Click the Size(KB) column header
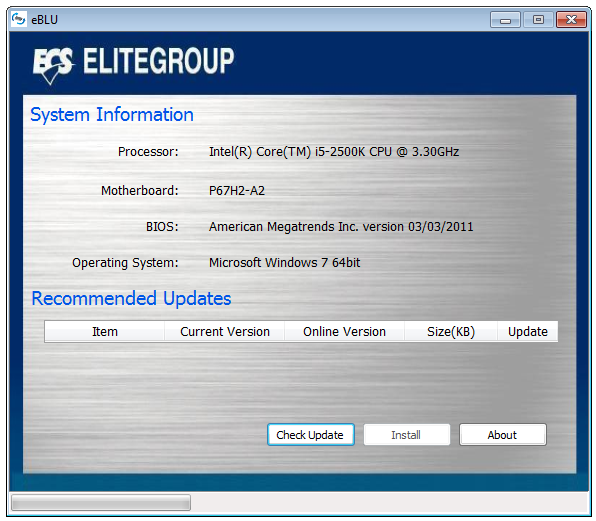Screen dimensions: 596x521 [451, 331]
